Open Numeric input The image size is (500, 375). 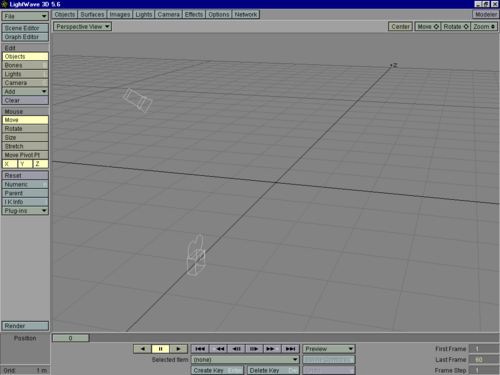tap(25, 184)
